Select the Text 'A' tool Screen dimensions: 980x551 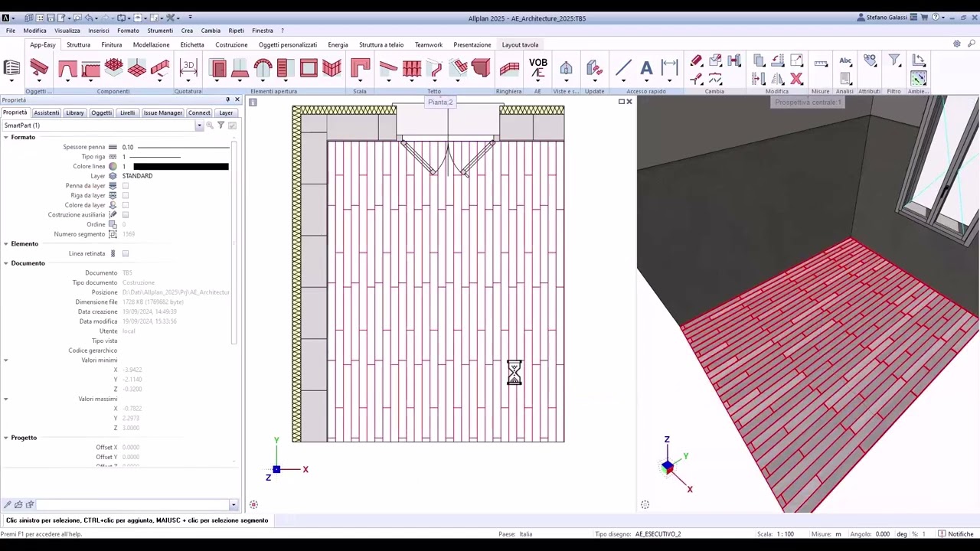pyautogui.click(x=646, y=68)
